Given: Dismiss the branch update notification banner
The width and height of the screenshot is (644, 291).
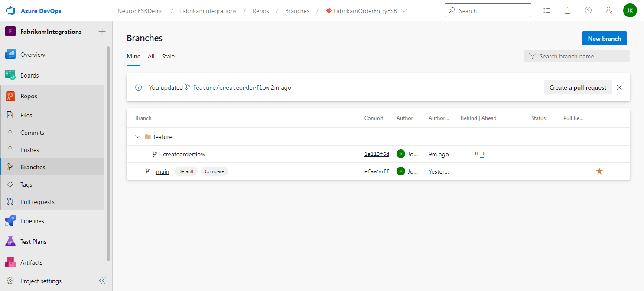Looking at the screenshot, I should pyautogui.click(x=619, y=87).
